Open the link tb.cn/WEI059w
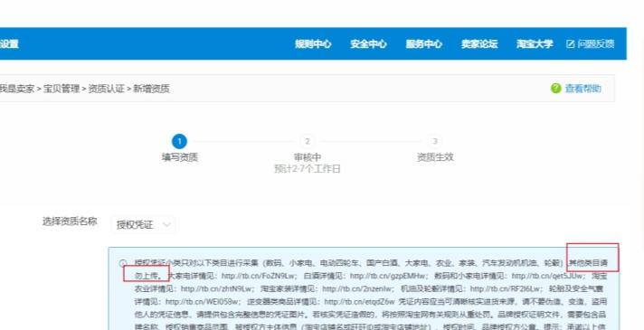The image size is (644, 330). [x=203, y=302]
